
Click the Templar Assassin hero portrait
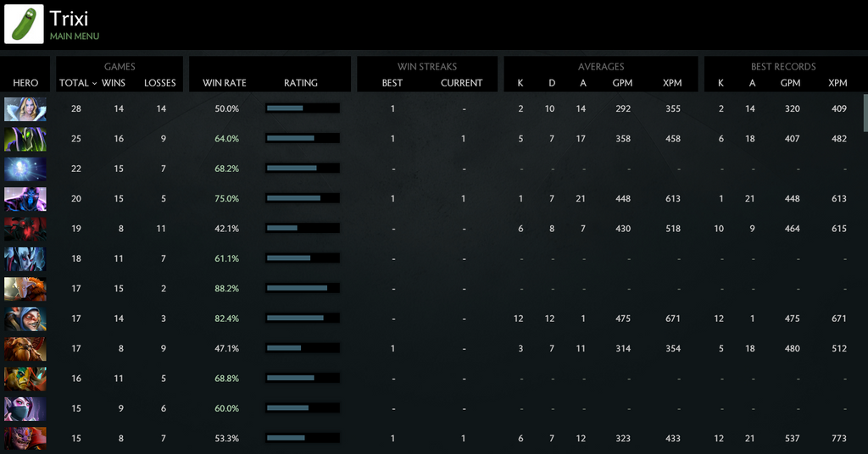(25, 409)
